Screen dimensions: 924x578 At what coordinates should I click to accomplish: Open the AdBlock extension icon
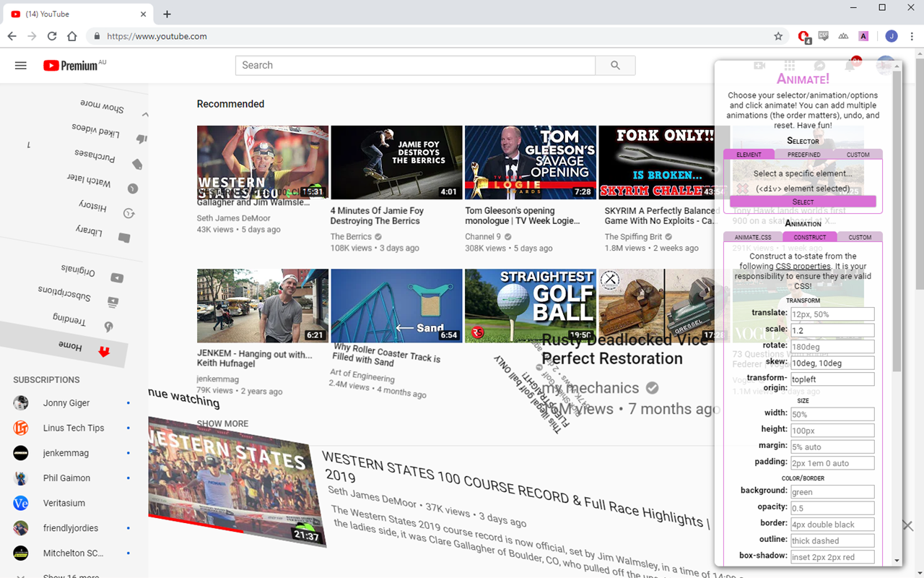(x=804, y=36)
